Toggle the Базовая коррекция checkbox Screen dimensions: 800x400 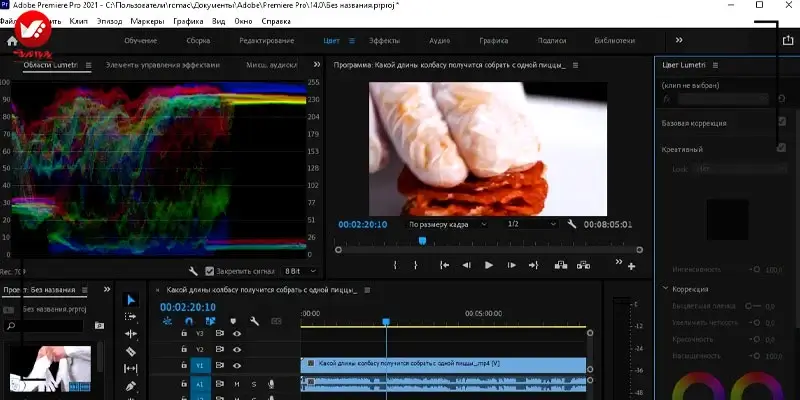click(x=781, y=121)
